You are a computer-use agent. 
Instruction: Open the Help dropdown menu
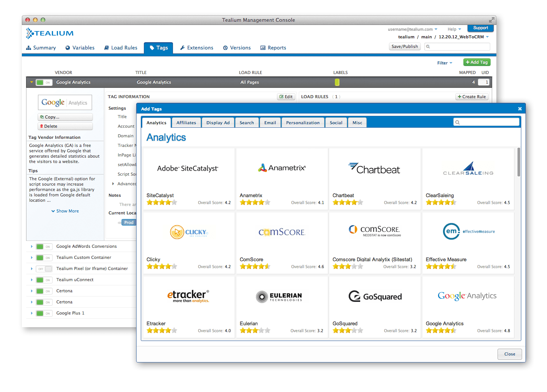(x=454, y=29)
